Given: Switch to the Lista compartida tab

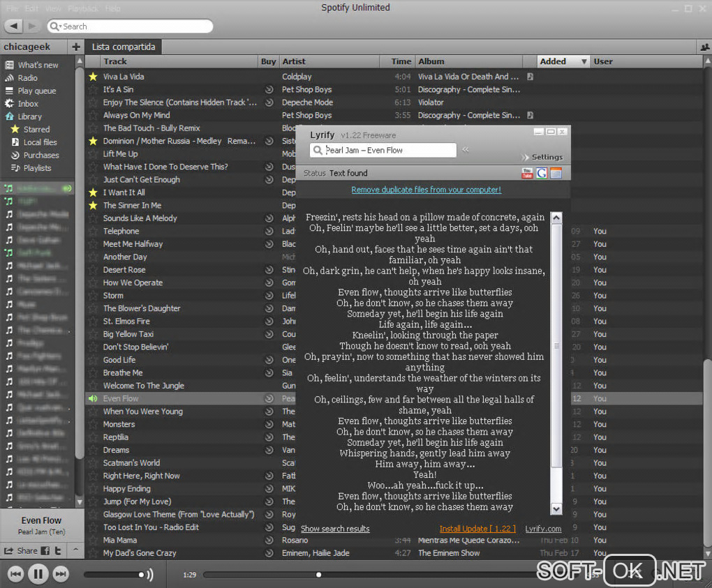Looking at the screenshot, I should pyautogui.click(x=124, y=47).
